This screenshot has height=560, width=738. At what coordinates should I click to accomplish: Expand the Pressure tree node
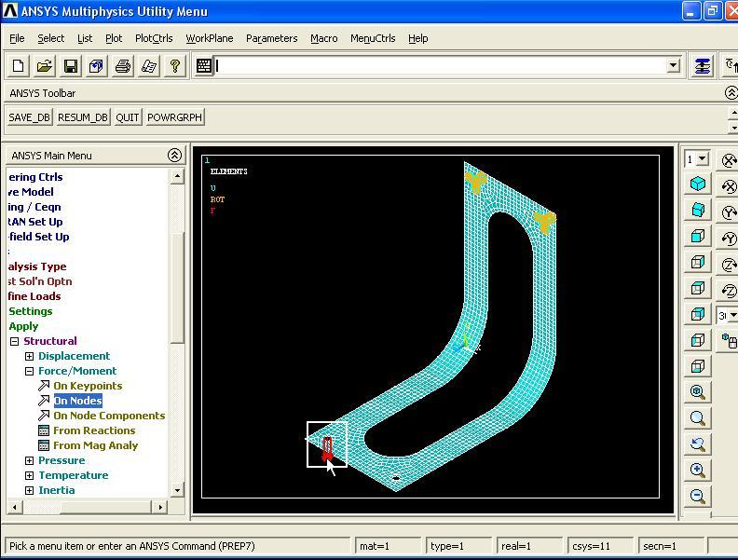pyautogui.click(x=29, y=460)
